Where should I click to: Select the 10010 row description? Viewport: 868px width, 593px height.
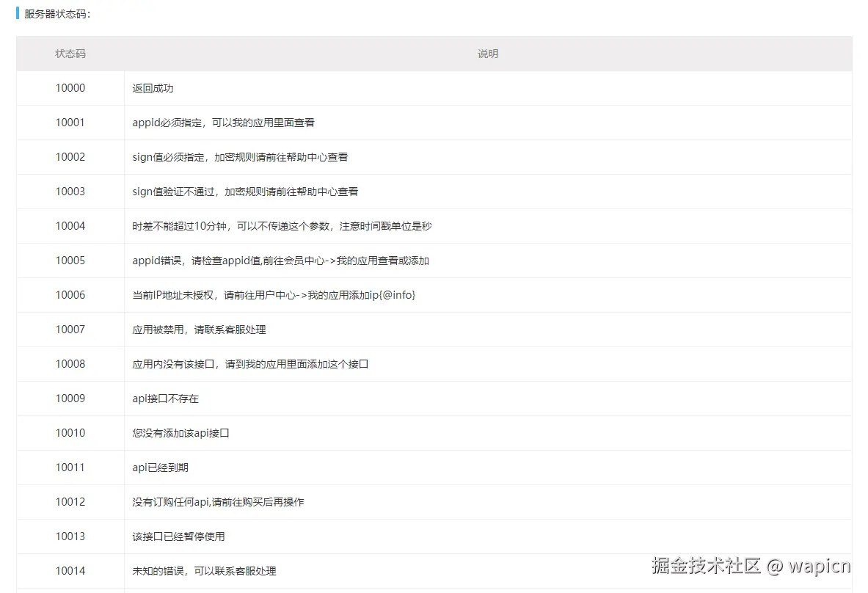pyautogui.click(x=180, y=433)
